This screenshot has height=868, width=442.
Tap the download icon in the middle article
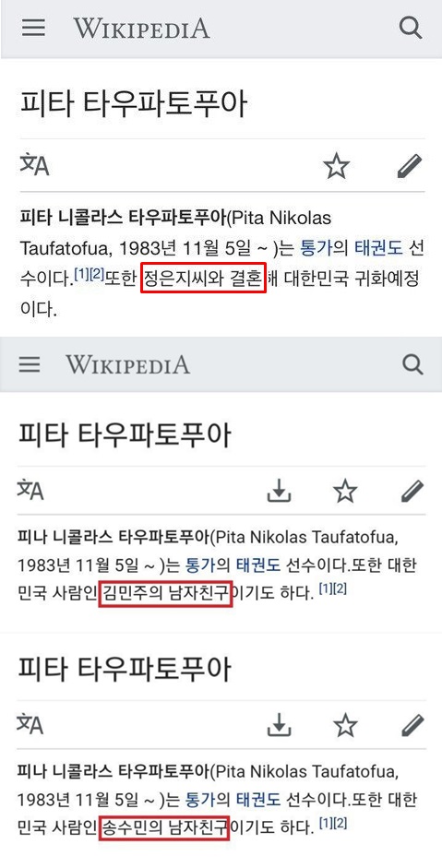click(280, 491)
